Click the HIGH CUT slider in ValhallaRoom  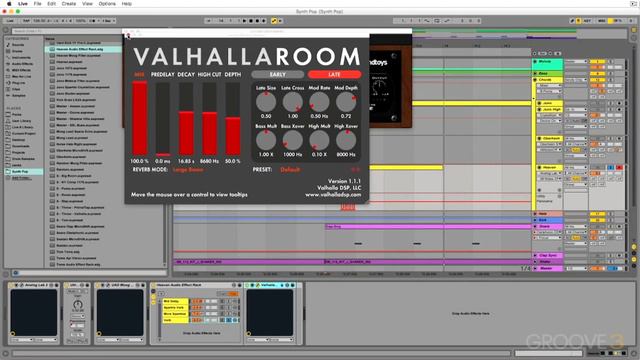[209, 118]
